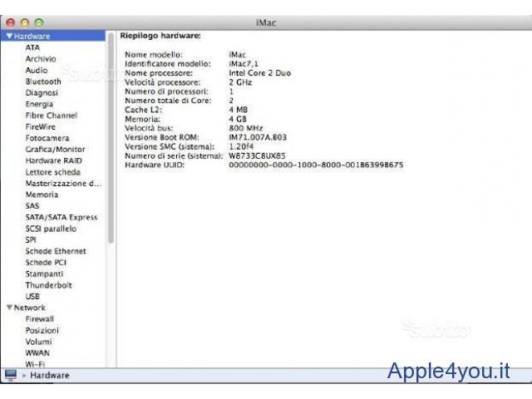Open the Diagnosi entry
This screenshot has width=532, height=399.
coord(42,92)
